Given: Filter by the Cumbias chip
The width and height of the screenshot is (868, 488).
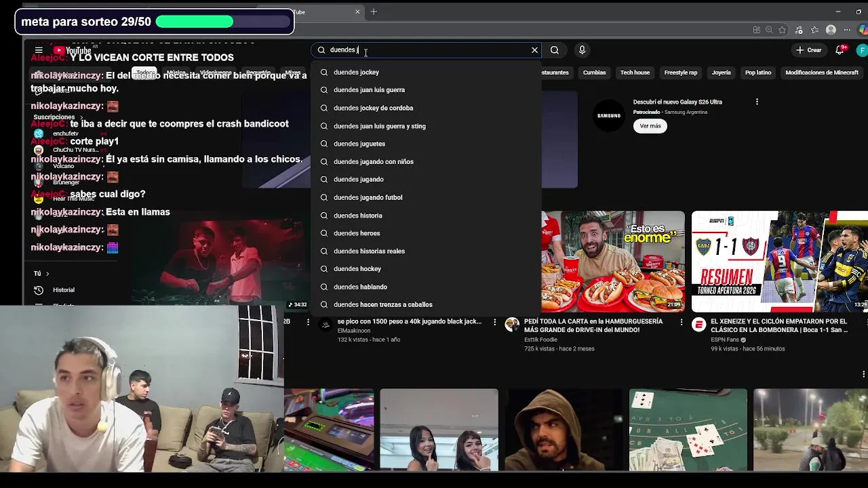Looking at the screenshot, I should point(594,73).
